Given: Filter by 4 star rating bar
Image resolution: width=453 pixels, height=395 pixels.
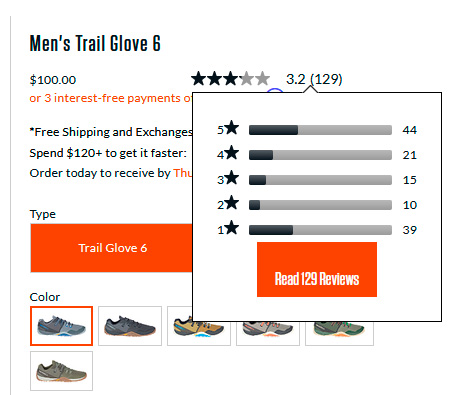Looking at the screenshot, I should click(320, 155).
